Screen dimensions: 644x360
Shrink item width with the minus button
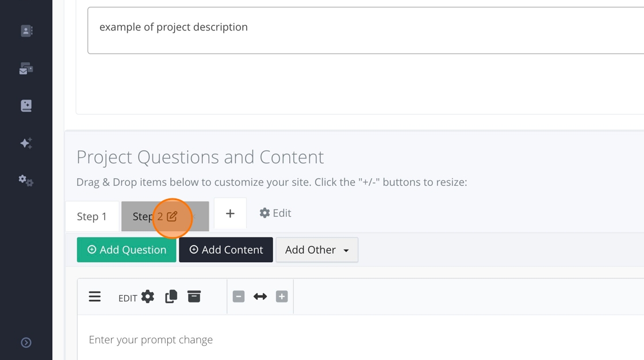pos(239,297)
